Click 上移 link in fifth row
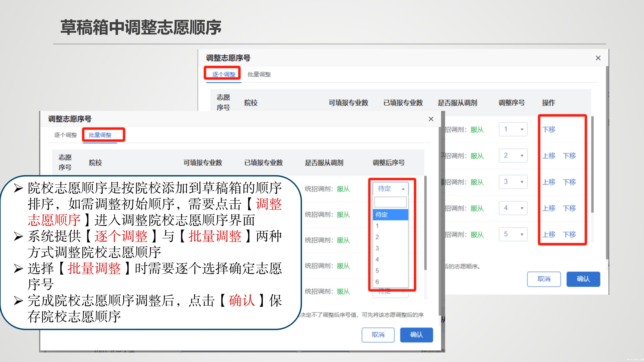This screenshot has height=362, width=644. (x=549, y=234)
